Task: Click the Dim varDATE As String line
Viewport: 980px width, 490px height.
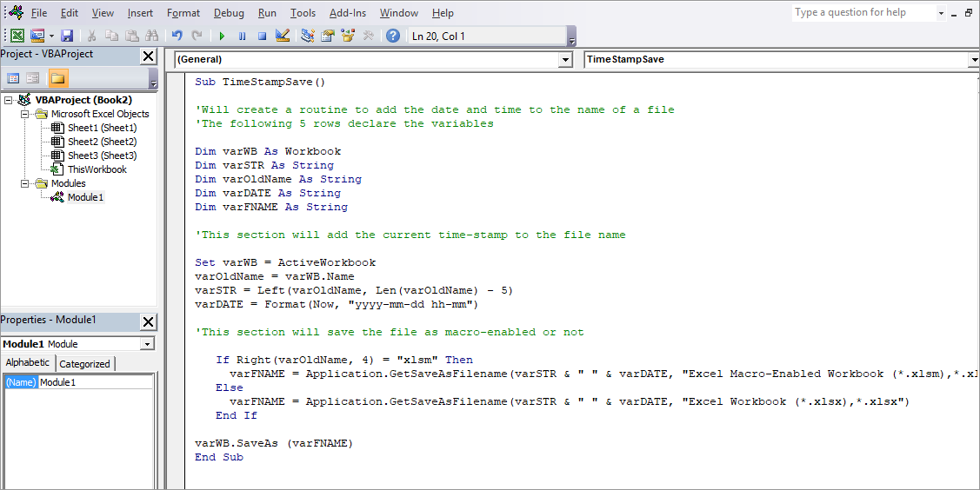Action: (268, 193)
